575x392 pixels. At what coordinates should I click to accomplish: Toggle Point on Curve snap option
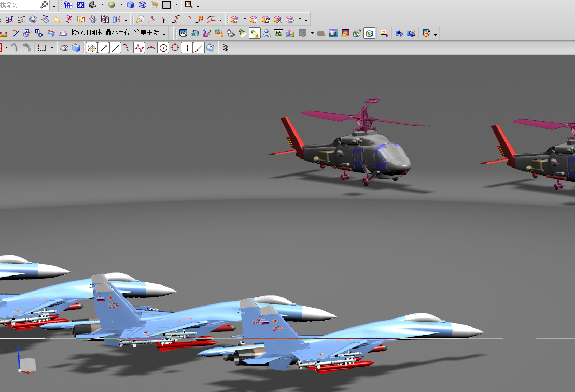click(199, 48)
